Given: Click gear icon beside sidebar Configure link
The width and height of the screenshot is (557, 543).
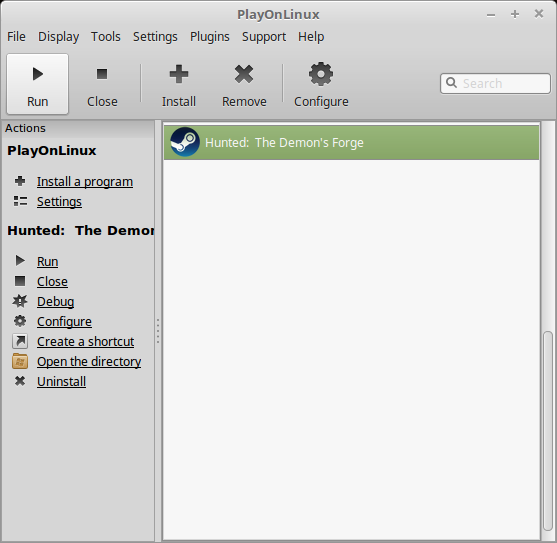Looking at the screenshot, I should click(20, 321).
